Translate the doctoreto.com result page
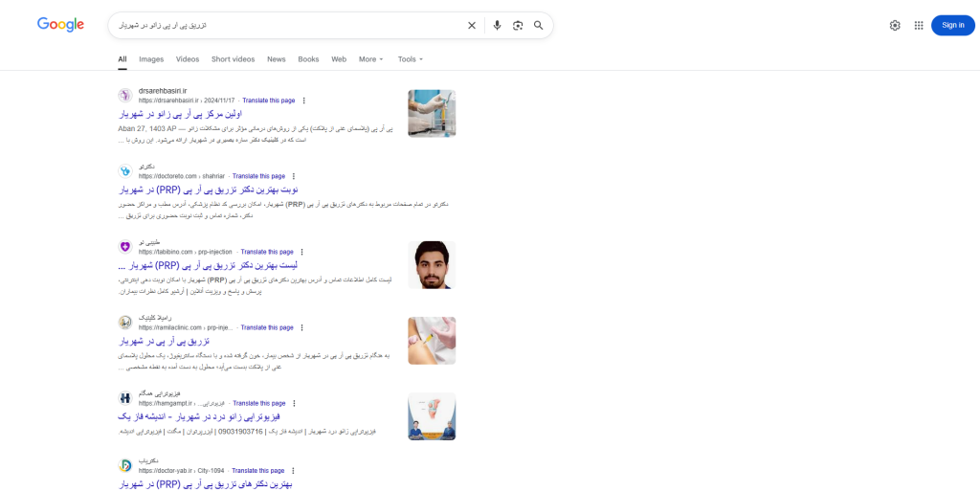 [258, 176]
